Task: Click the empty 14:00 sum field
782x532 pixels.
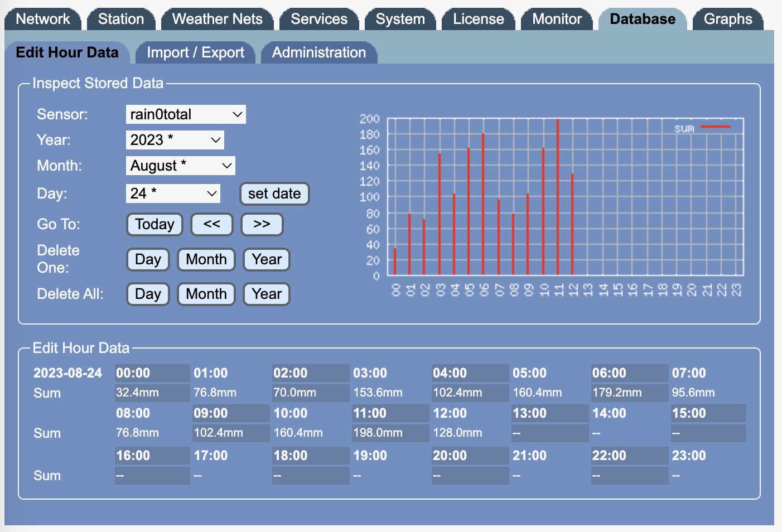Action: click(630, 433)
